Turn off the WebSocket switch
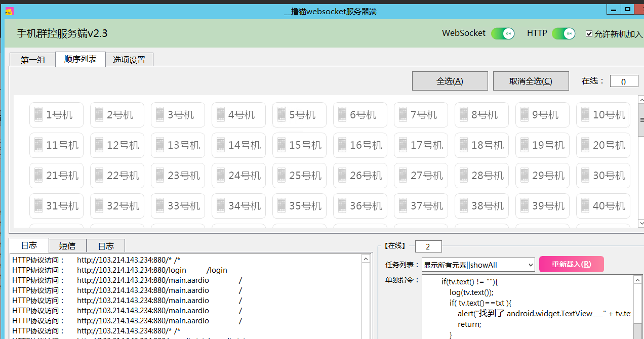Screen dimensions: 644x339 pyautogui.click(x=503, y=33)
